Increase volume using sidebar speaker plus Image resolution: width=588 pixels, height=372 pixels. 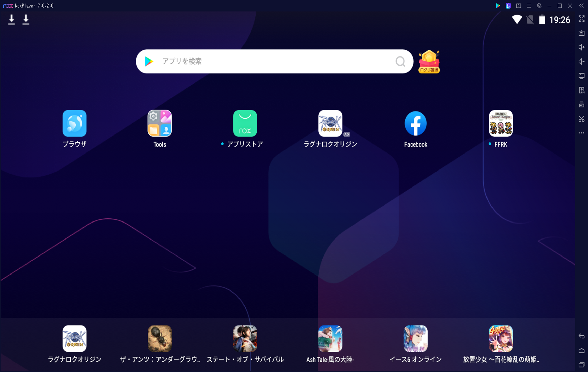pos(581,47)
